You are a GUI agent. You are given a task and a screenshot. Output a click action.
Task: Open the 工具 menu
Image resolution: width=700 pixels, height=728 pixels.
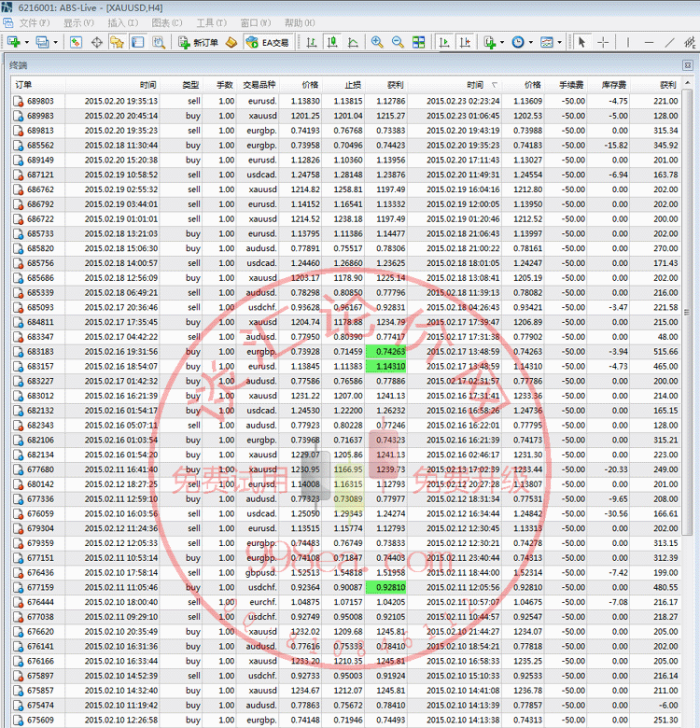(x=210, y=22)
